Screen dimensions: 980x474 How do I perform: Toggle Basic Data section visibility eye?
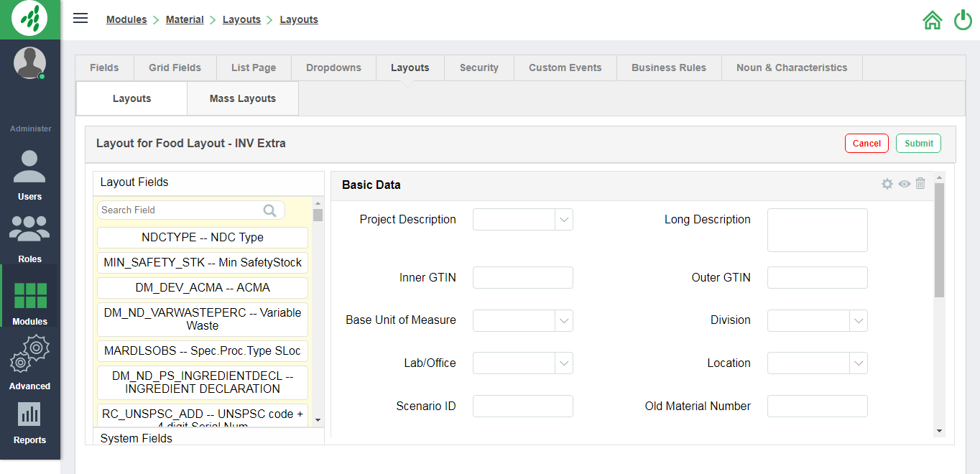(904, 184)
